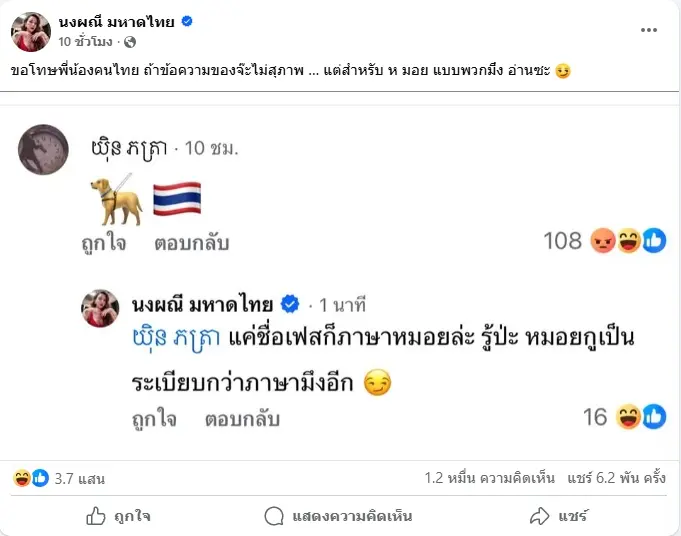Click the share arrow 'แชร์' button

[x=558, y=516]
